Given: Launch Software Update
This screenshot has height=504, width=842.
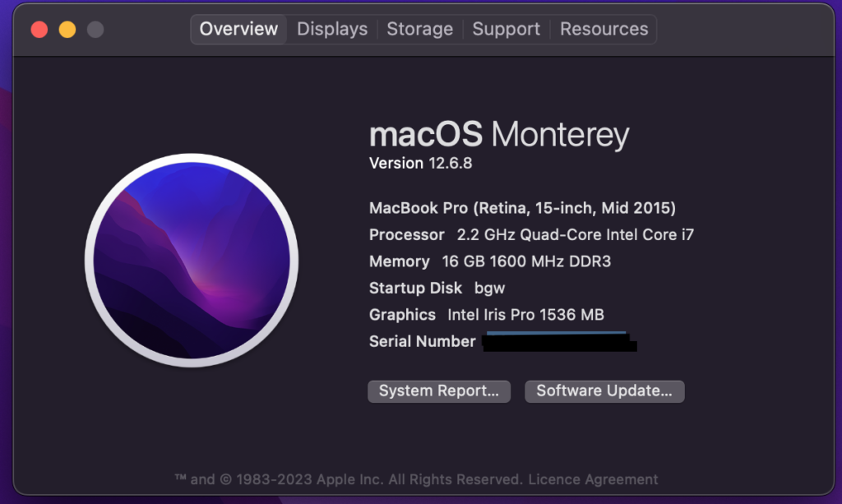Looking at the screenshot, I should [604, 391].
